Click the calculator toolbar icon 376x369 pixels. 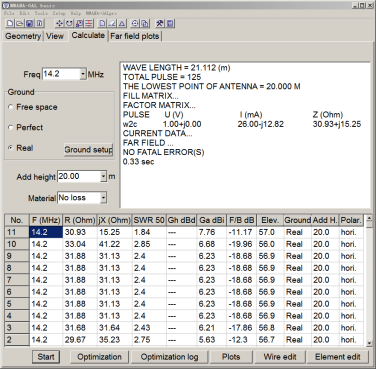click(x=170, y=23)
